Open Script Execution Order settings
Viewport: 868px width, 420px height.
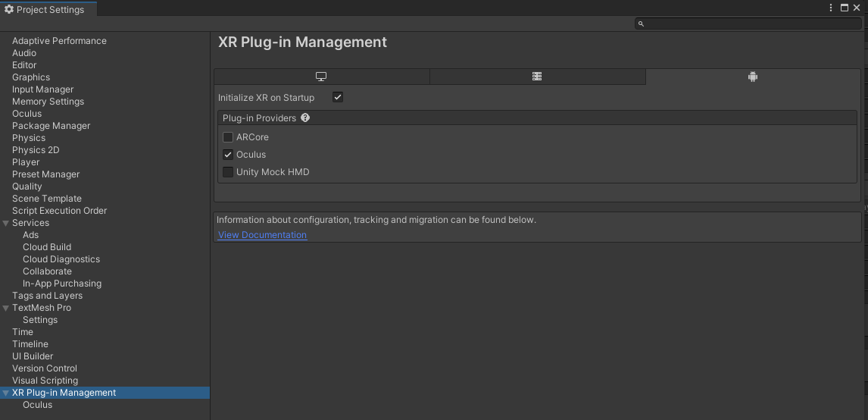[59, 211]
